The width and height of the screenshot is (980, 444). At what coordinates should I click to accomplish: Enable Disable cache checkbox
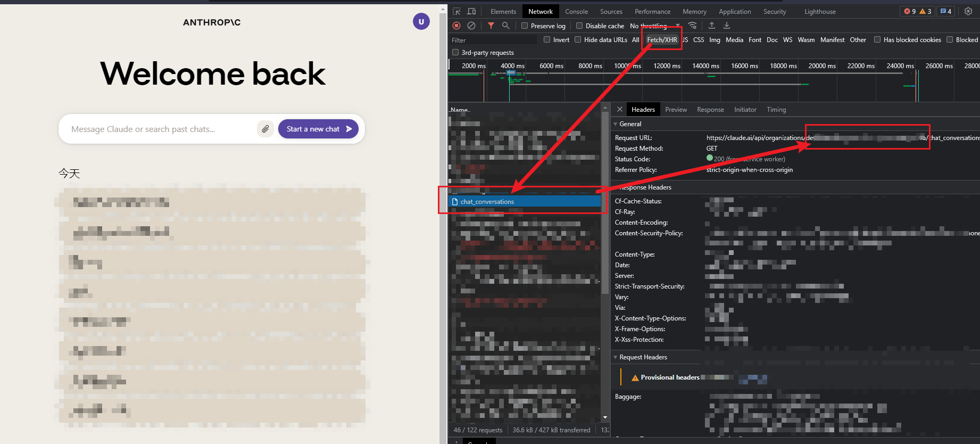tap(579, 26)
